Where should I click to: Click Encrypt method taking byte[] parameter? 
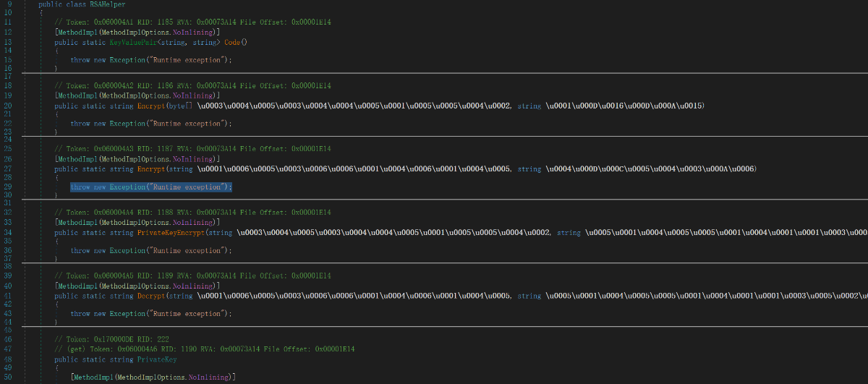[x=153, y=106]
